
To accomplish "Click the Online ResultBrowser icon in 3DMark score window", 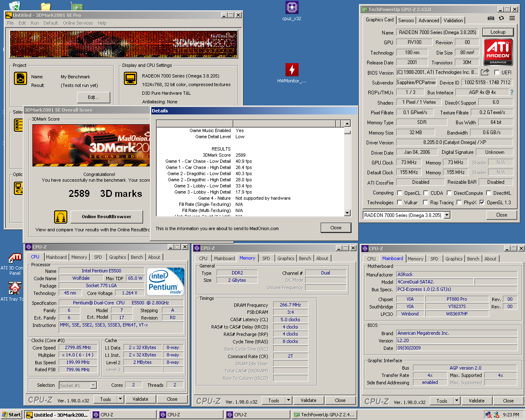I will click(x=61, y=217).
